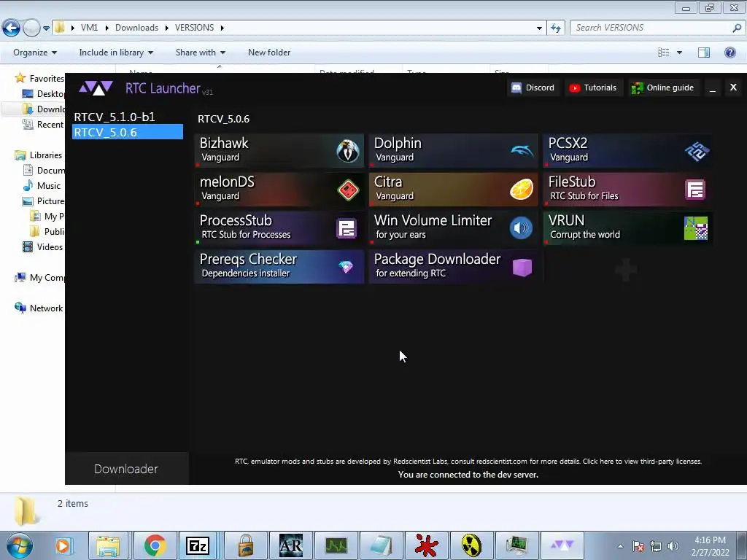The width and height of the screenshot is (747, 560).
Task: Click RTC Launcher taskbar icon
Action: pos(562,545)
